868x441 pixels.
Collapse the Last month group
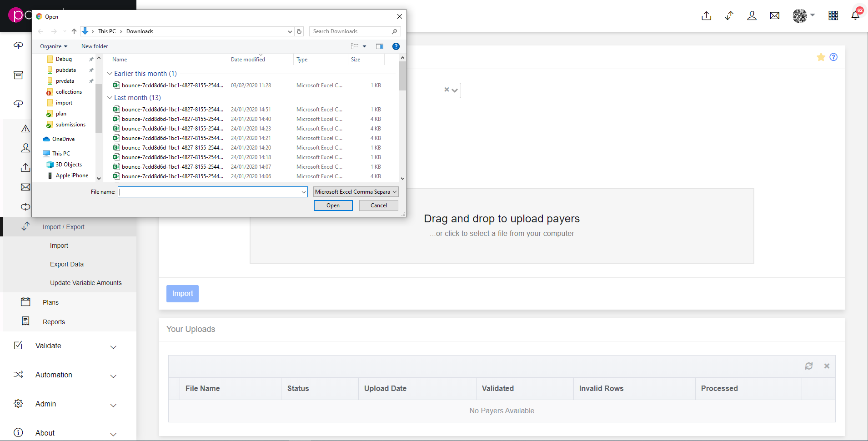(110, 98)
